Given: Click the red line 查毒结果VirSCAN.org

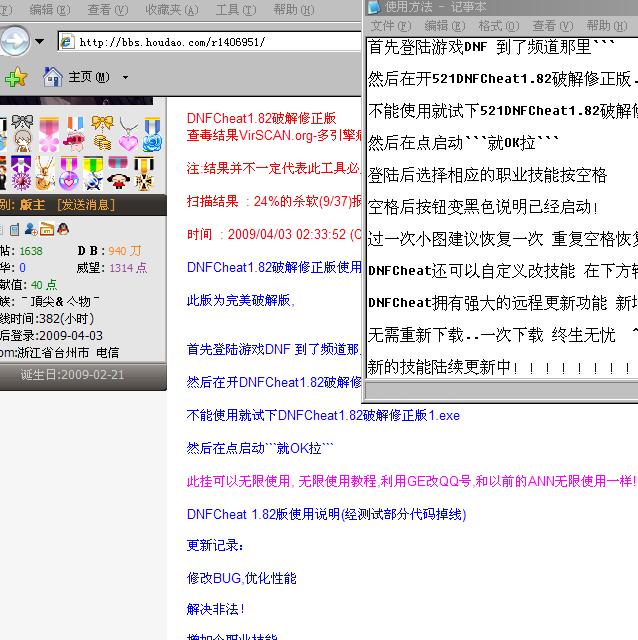Looking at the screenshot, I should (274, 135).
